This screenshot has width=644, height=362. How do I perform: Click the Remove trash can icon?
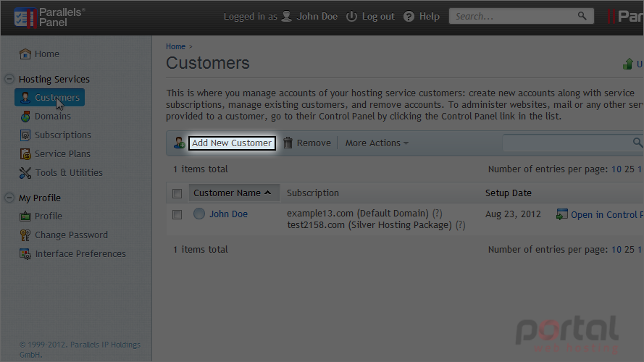coord(288,143)
